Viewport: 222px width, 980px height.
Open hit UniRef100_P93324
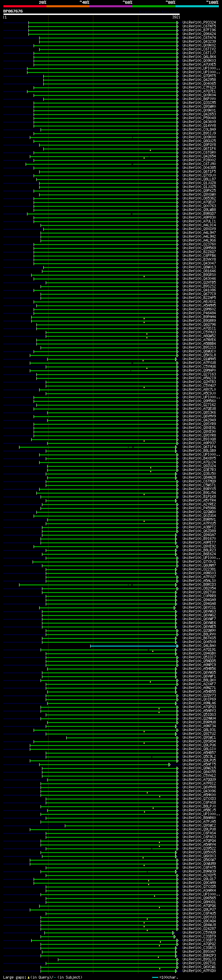(199, 23)
